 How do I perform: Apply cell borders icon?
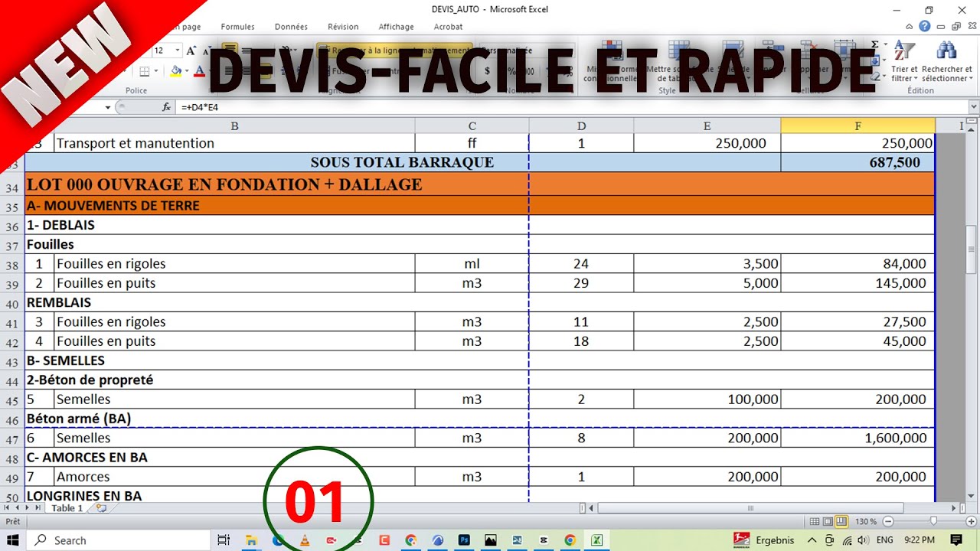pos(144,71)
